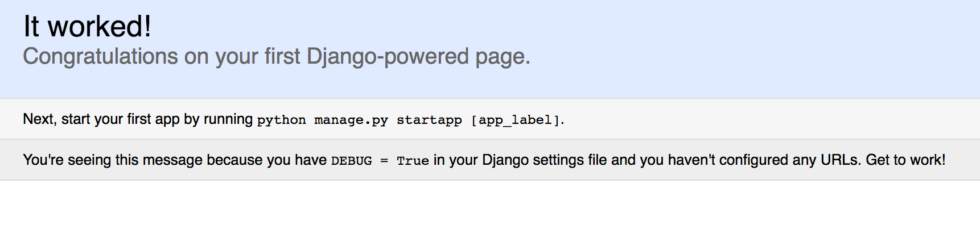The width and height of the screenshot is (980, 233).
Task: Click the equals sign between DEBUG and True
Action: (x=384, y=161)
